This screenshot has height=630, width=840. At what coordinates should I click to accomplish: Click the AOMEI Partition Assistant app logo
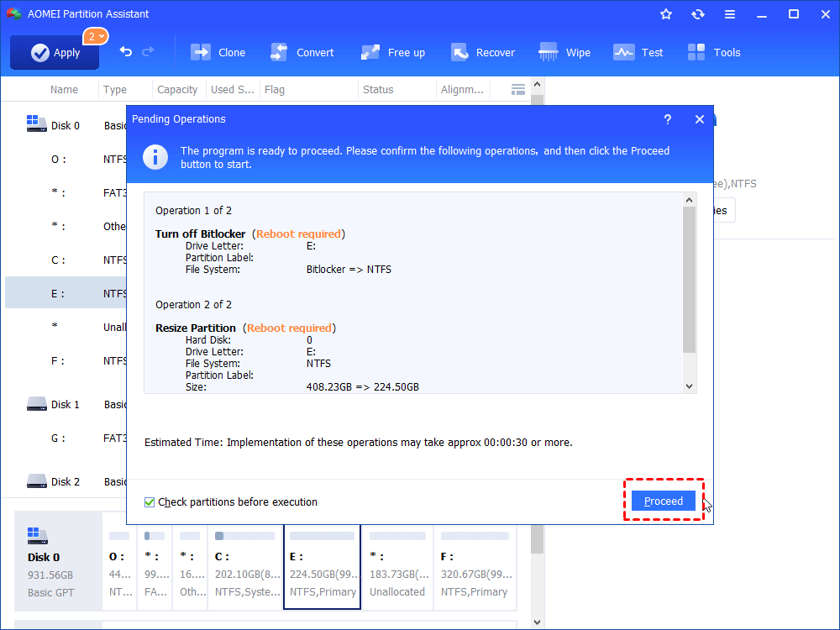[x=14, y=14]
